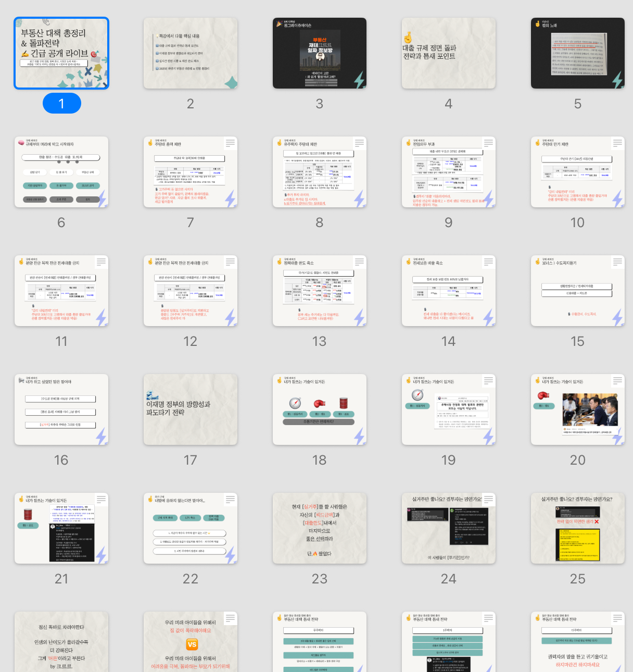This screenshot has height=672, width=633.
Task: Select slide 18 with compass, glove, barrel
Action: [320, 409]
